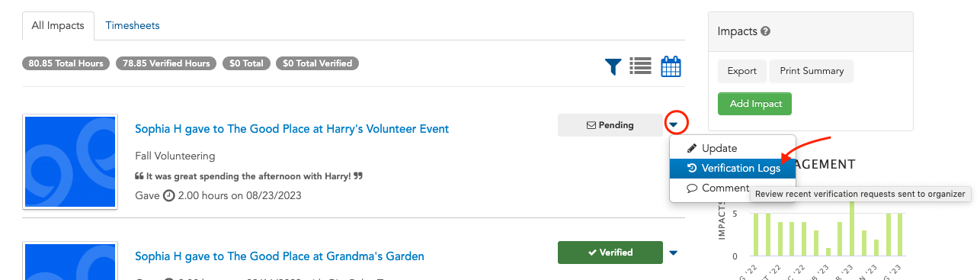Image resolution: width=980 pixels, height=280 pixels.
Task: Open the Harry's Volunteer Event impact link
Action: [292, 129]
